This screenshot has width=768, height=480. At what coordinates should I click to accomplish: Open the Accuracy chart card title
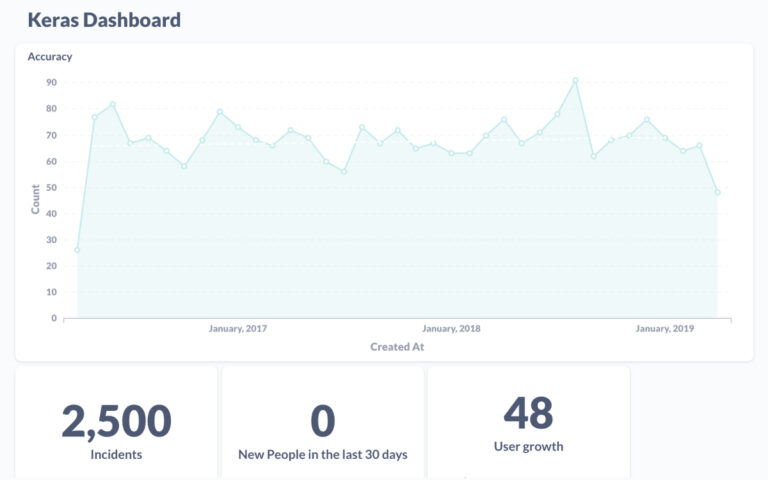50,57
